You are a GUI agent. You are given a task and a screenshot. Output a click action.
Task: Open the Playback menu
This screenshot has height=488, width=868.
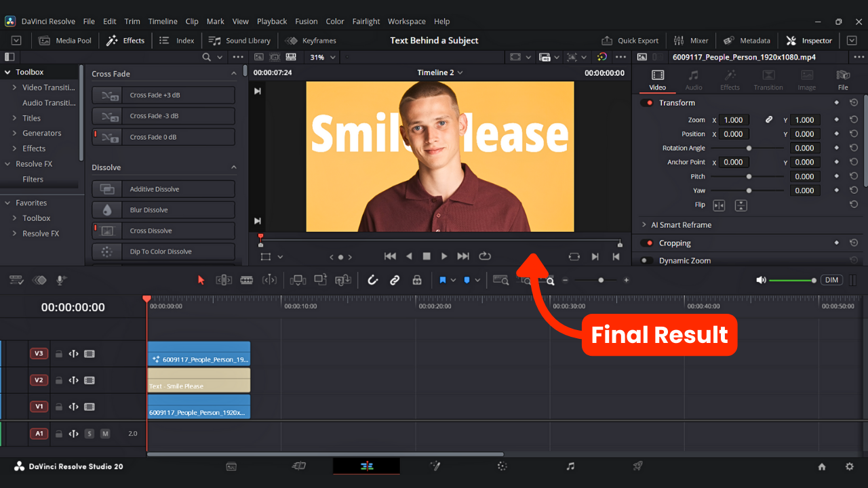pos(271,21)
